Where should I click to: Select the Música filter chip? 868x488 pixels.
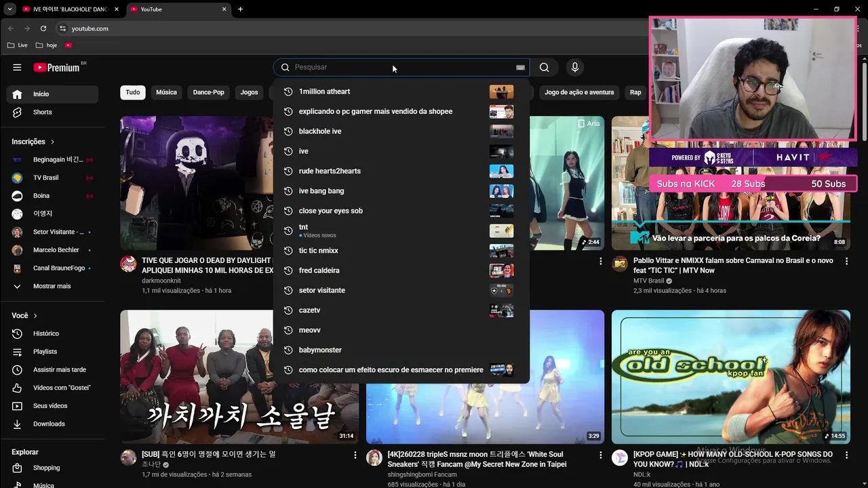click(166, 92)
